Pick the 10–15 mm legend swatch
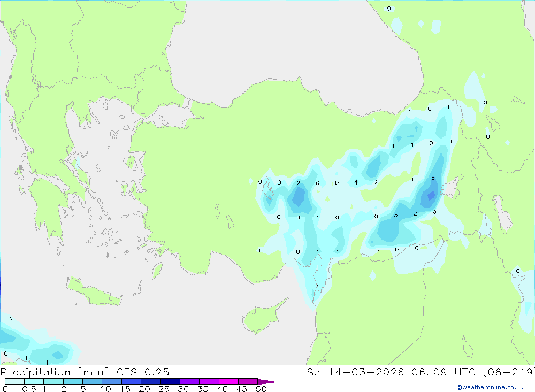535x392 pixels. pos(112,381)
